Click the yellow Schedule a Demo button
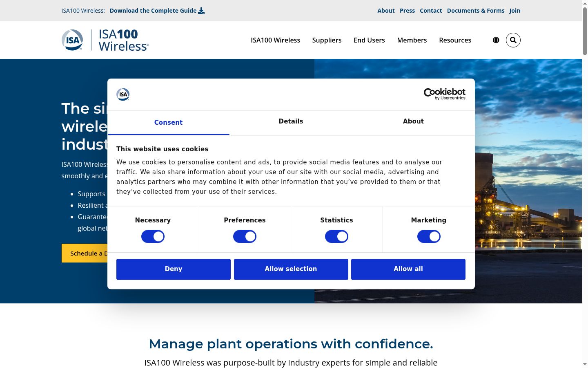Viewport: 588px width, 368px height. (x=85, y=253)
